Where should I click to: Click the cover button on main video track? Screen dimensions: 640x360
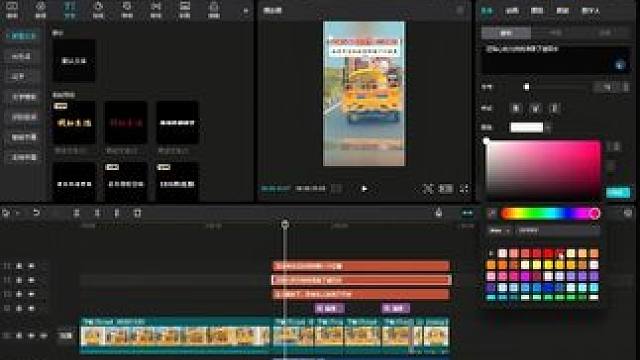pyautogui.click(x=66, y=336)
